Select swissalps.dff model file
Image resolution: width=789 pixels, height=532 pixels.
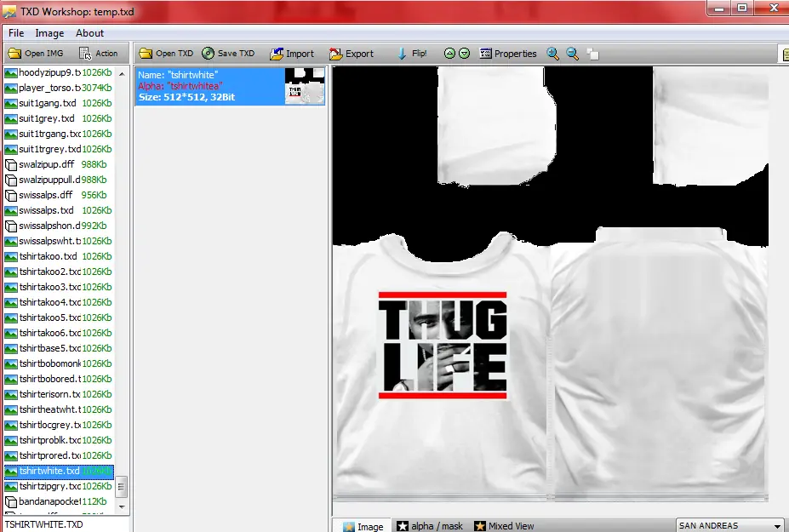[59, 195]
